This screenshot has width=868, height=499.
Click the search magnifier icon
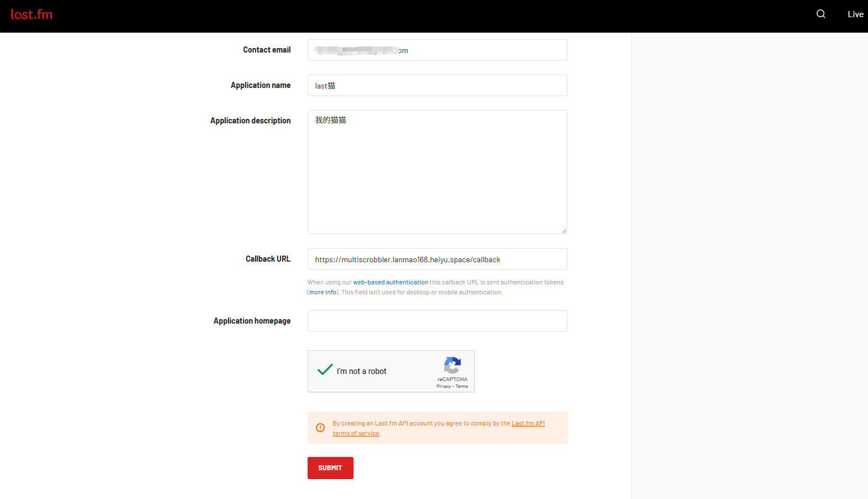pyautogui.click(x=821, y=14)
